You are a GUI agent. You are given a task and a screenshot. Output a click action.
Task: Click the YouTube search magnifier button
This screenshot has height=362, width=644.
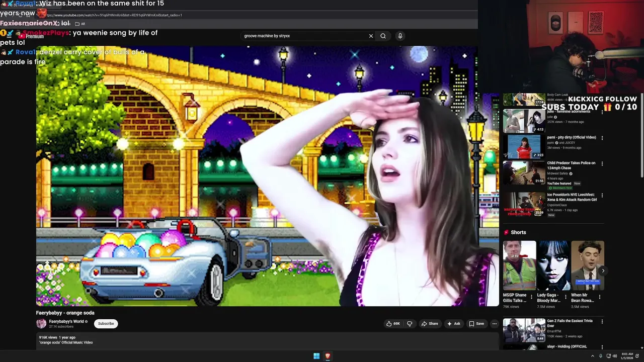click(x=383, y=36)
